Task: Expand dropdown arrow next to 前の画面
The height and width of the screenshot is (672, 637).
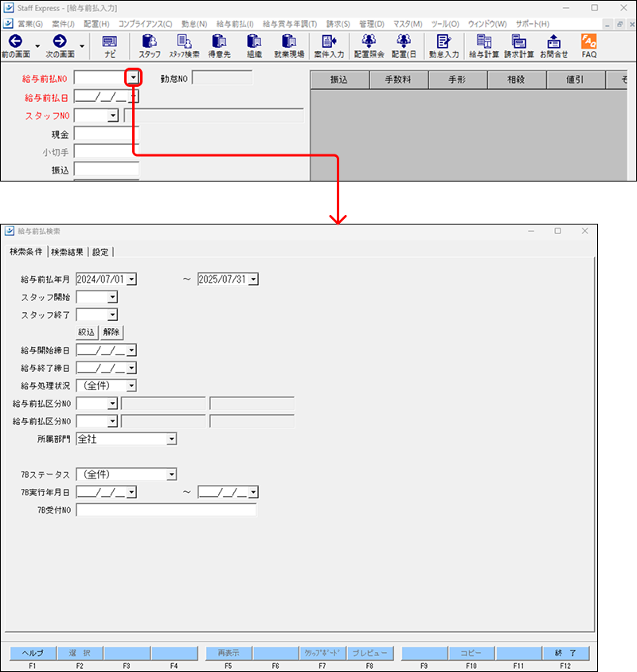Action: pyautogui.click(x=37, y=46)
